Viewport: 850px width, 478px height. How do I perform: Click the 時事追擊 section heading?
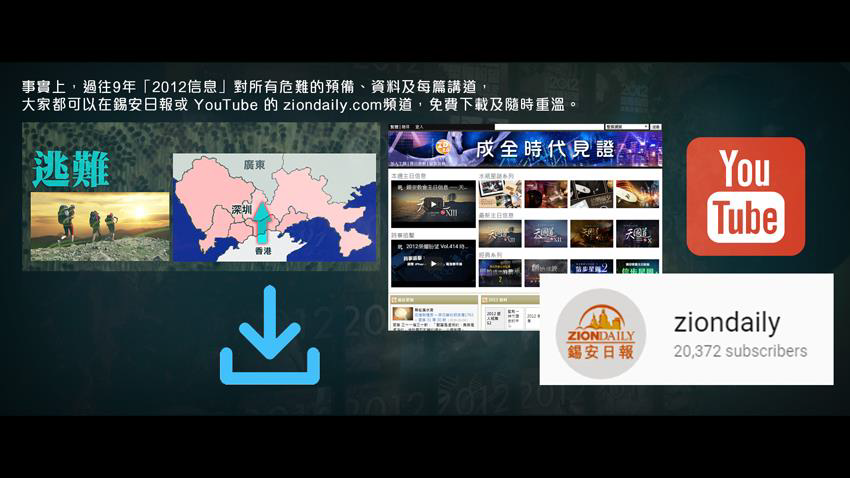coord(403,235)
